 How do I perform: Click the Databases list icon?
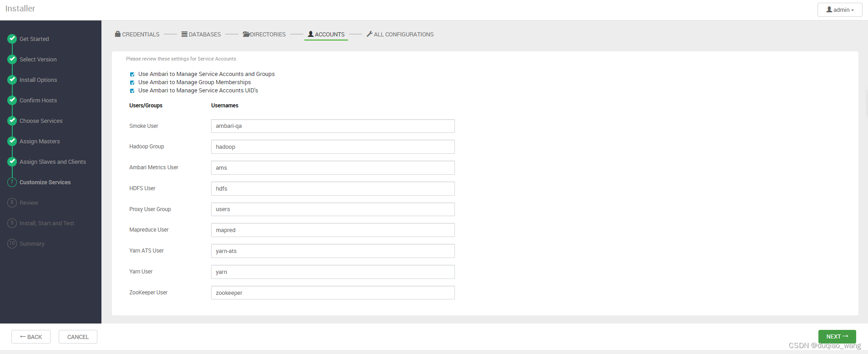point(184,34)
